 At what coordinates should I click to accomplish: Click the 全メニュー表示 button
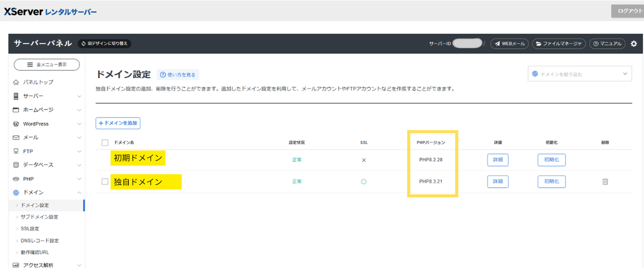tap(46, 64)
